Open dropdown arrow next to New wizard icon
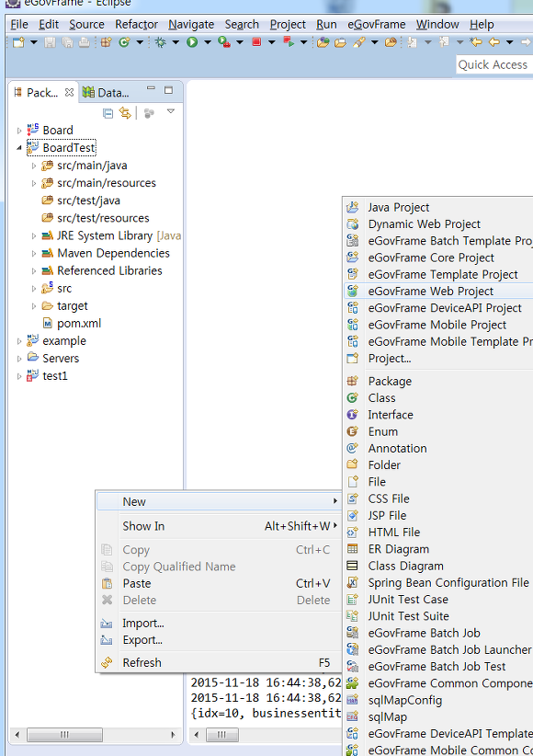This screenshot has width=533, height=756. click(x=34, y=42)
